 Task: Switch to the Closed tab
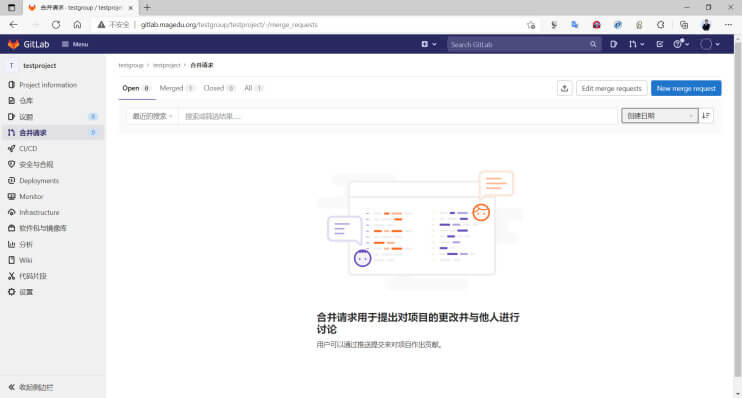[219, 88]
